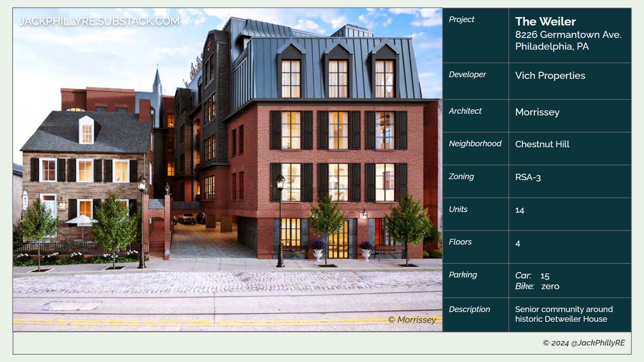The image size is (644, 362).
Task: Select 'RSA-3' zoning value
Action: 528,177
